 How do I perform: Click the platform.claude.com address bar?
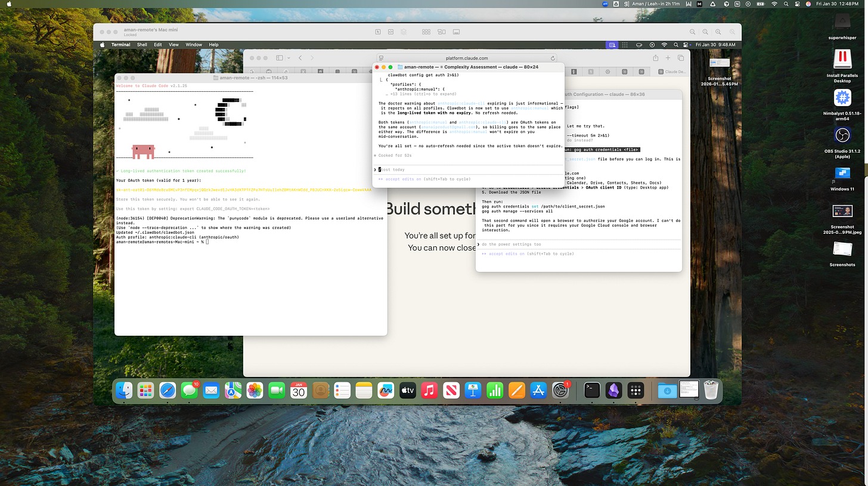point(467,58)
